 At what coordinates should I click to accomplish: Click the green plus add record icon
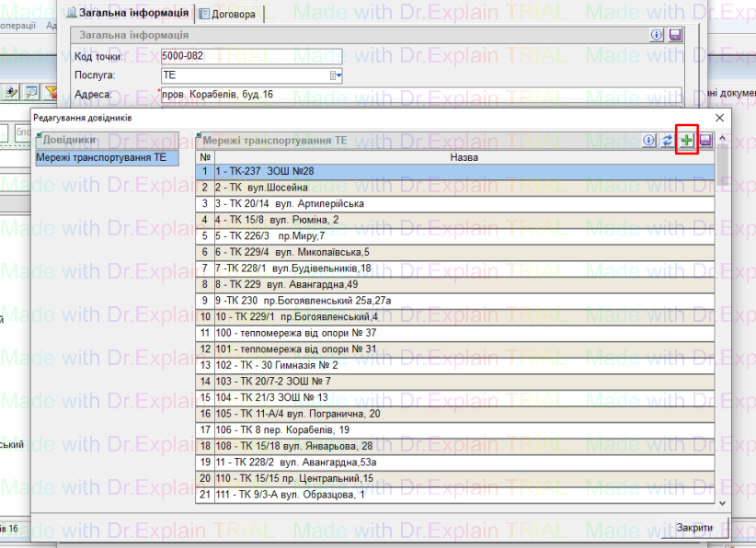tap(687, 141)
